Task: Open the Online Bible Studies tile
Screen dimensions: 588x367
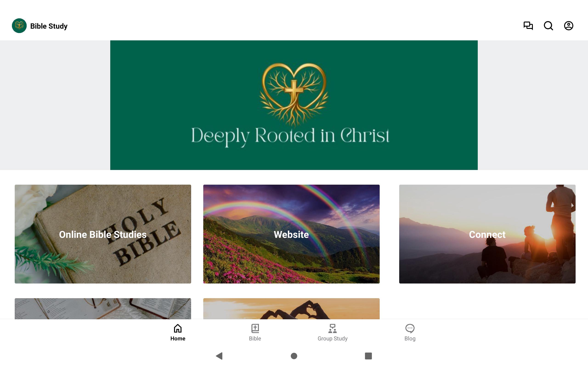Action: (103, 234)
